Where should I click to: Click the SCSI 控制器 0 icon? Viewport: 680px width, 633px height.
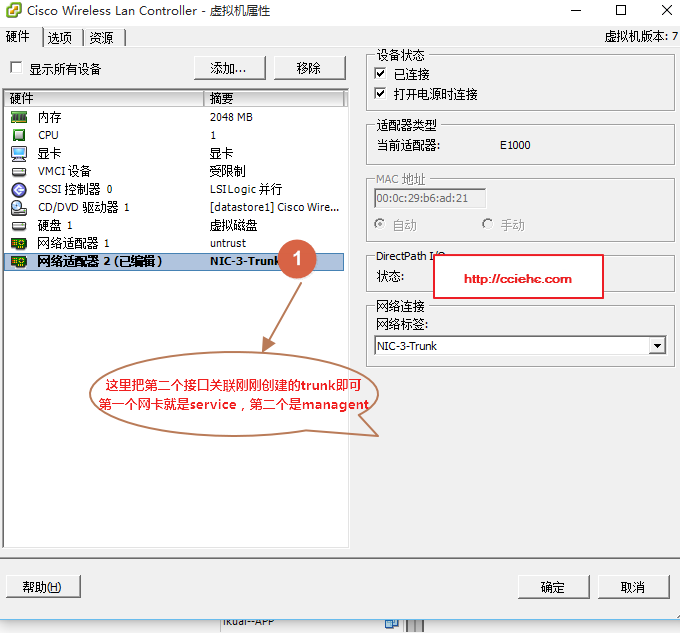point(19,189)
